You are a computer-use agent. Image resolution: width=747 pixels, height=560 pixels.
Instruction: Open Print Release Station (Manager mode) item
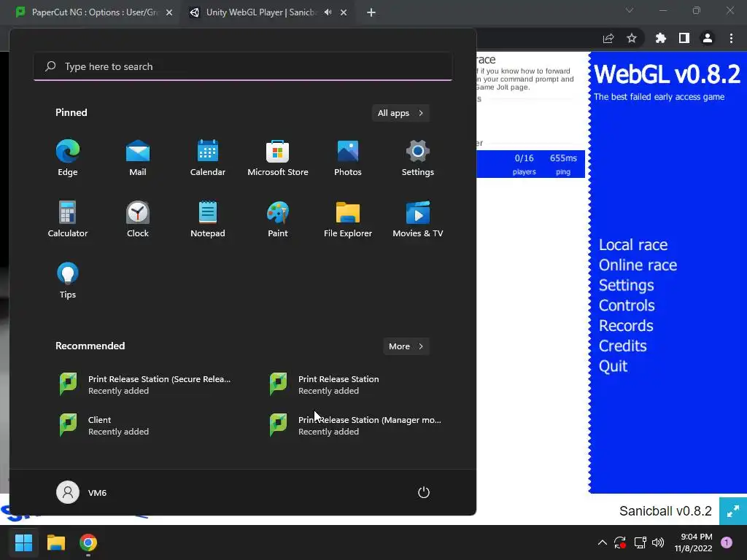pyautogui.click(x=355, y=425)
